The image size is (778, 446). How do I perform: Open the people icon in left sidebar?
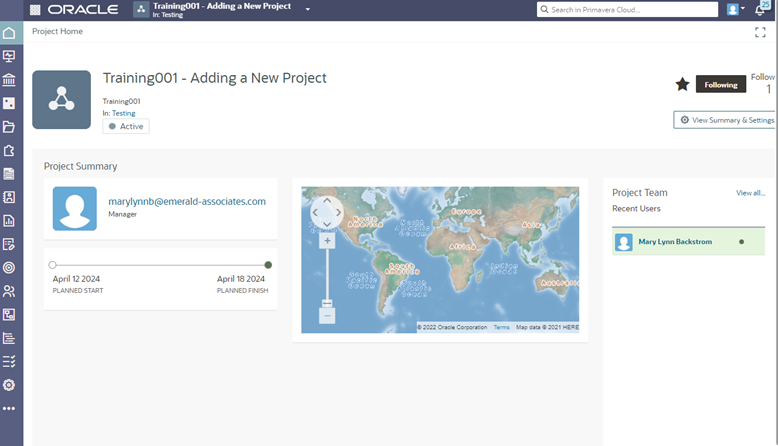point(9,291)
